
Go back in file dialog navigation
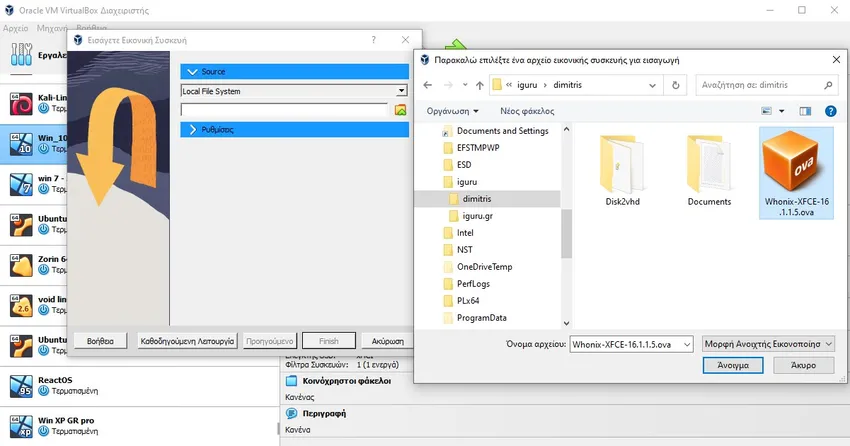[428, 85]
